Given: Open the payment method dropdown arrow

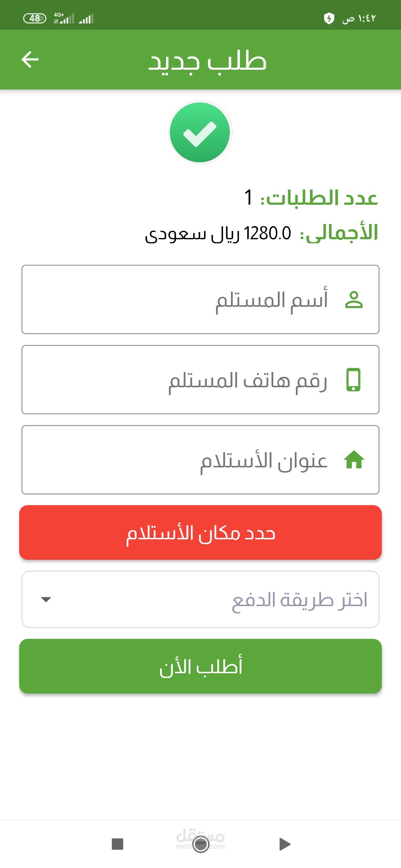Looking at the screenshot, I should pyautogui.click(x=46, y=599).
